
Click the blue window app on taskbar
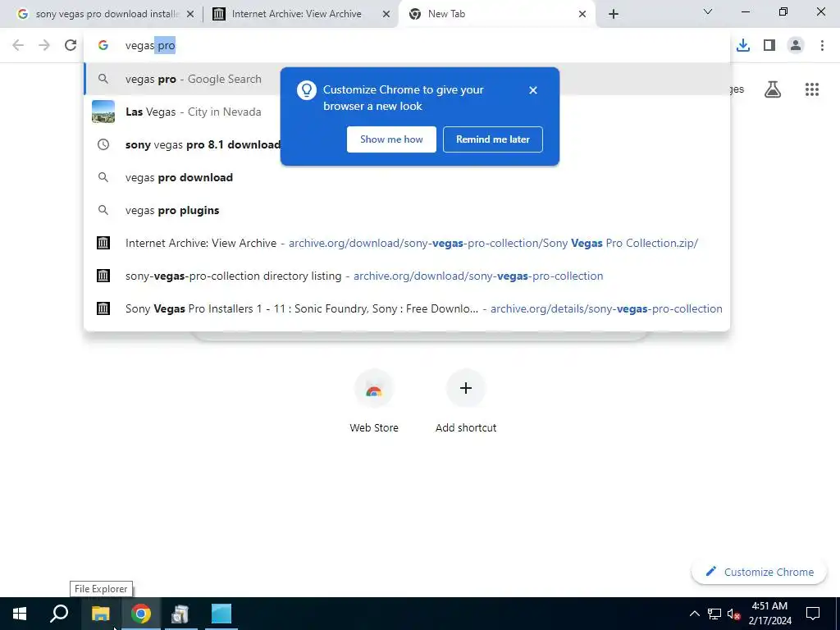point(221,614)
